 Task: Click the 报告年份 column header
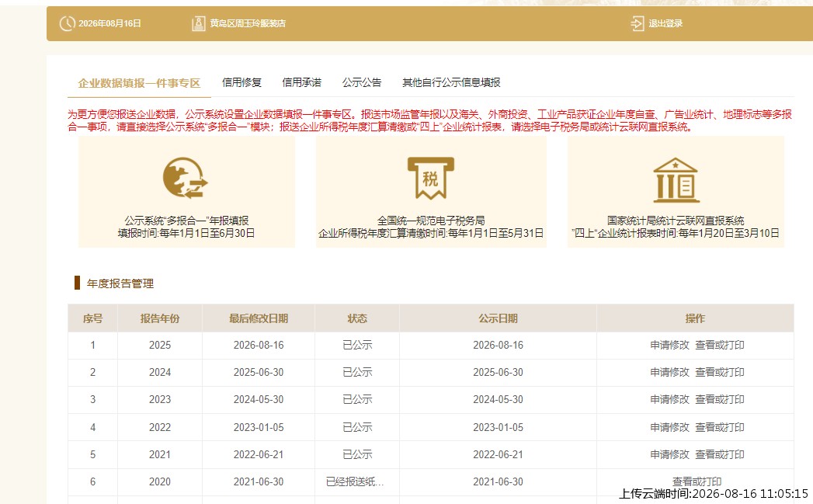pyautogui.click(x=160, y=318)
